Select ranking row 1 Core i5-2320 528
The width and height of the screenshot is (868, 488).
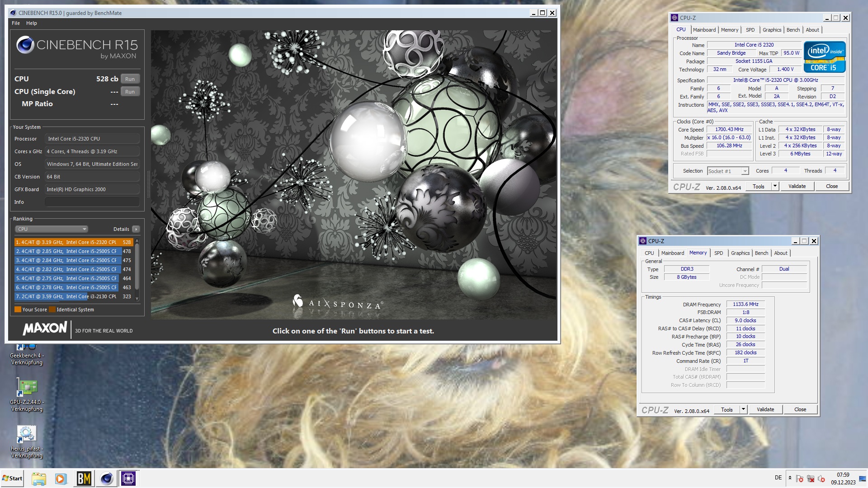click(x=74, y=242)
